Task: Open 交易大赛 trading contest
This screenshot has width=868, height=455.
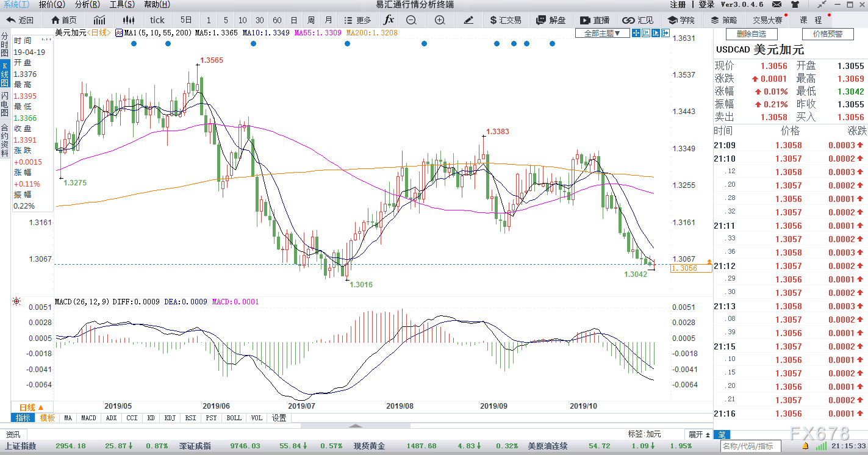Action: pyautogui.click(x=767, y=20)
